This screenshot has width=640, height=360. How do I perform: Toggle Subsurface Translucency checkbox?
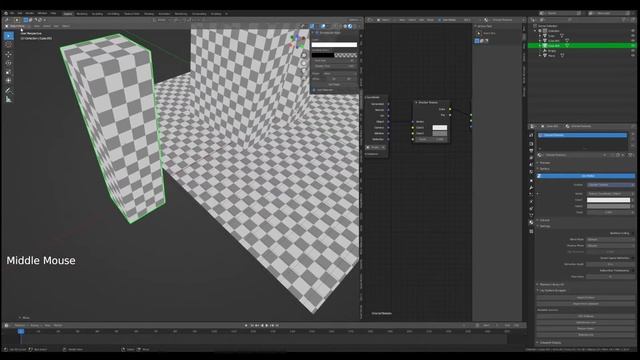point(632,271)
